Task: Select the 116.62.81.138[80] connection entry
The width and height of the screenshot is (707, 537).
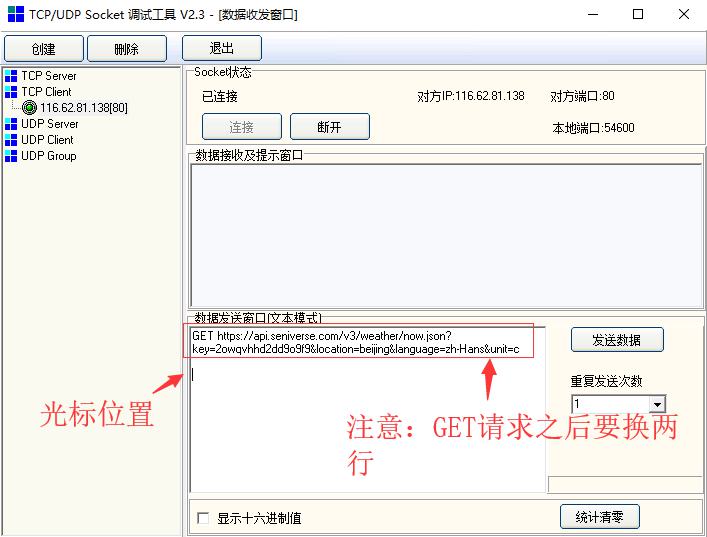Action: [x=84, y=108]
